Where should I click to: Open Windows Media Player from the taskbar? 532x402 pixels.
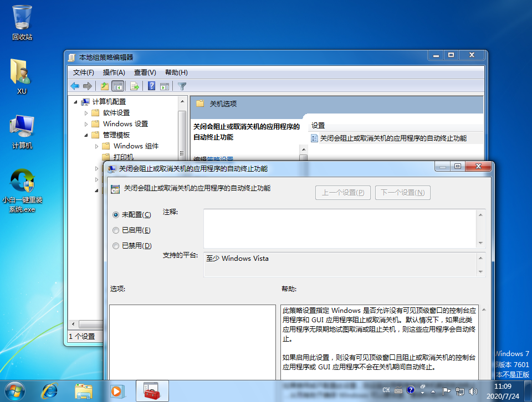pyautogui.click(x=117, y=391)
